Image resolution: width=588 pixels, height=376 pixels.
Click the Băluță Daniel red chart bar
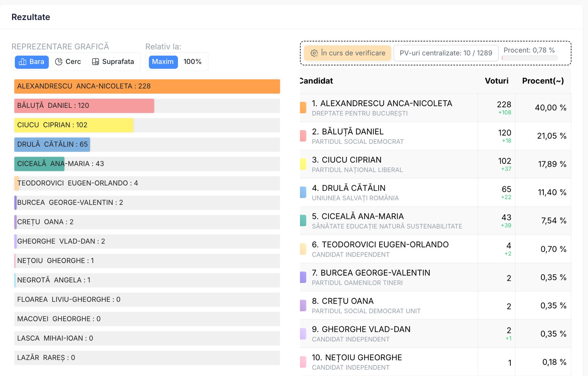[x=84, y=106]
